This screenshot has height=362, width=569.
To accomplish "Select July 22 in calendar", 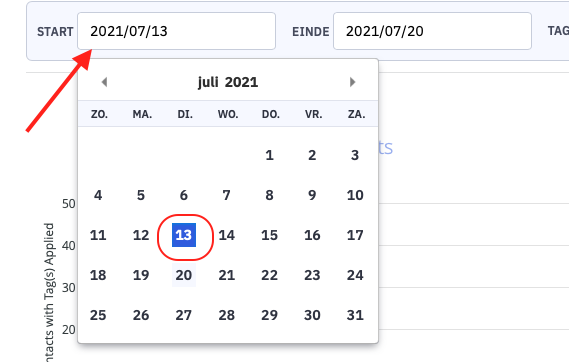I will point(269,275).
